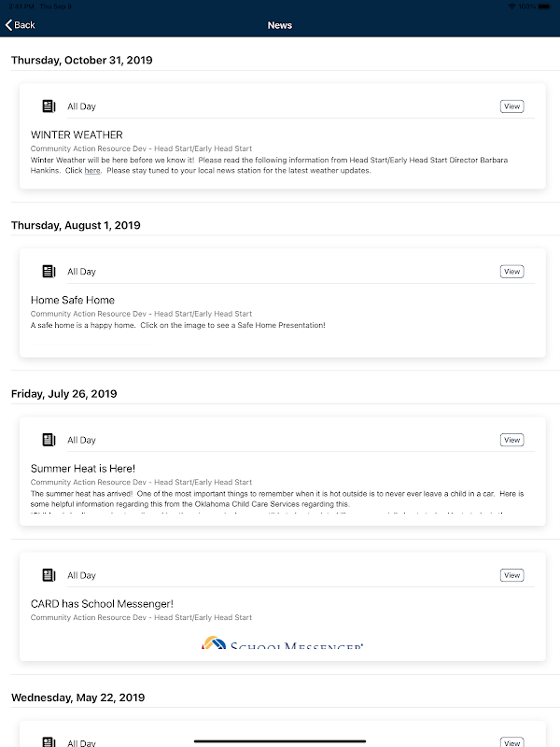
Task: Click the Summer Heat news icon
Action: pyautogui.click(x=49, y=440)
